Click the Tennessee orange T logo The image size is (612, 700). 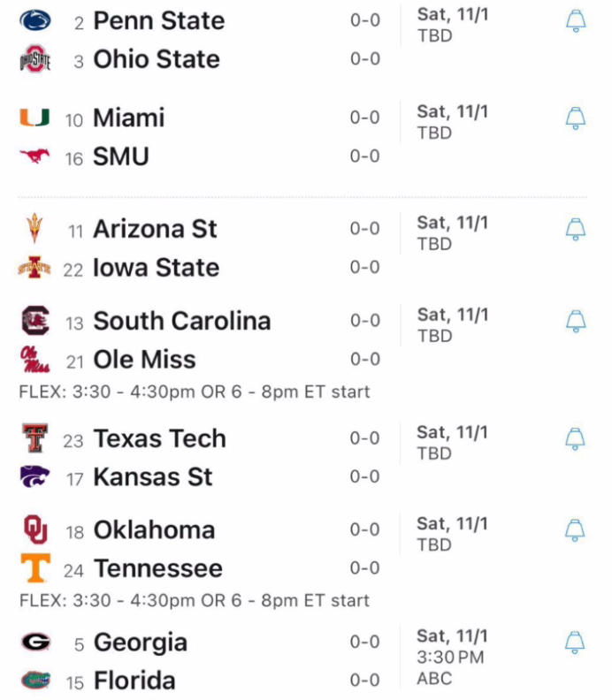(35, 568)
